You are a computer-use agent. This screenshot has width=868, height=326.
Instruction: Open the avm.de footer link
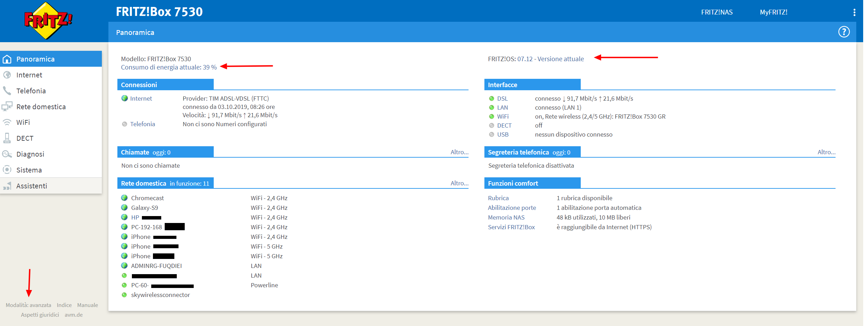[x=74, y=315]
